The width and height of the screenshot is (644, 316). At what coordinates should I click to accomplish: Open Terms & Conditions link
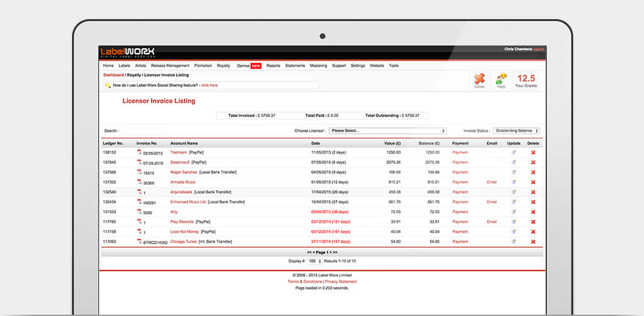[305, 281]
